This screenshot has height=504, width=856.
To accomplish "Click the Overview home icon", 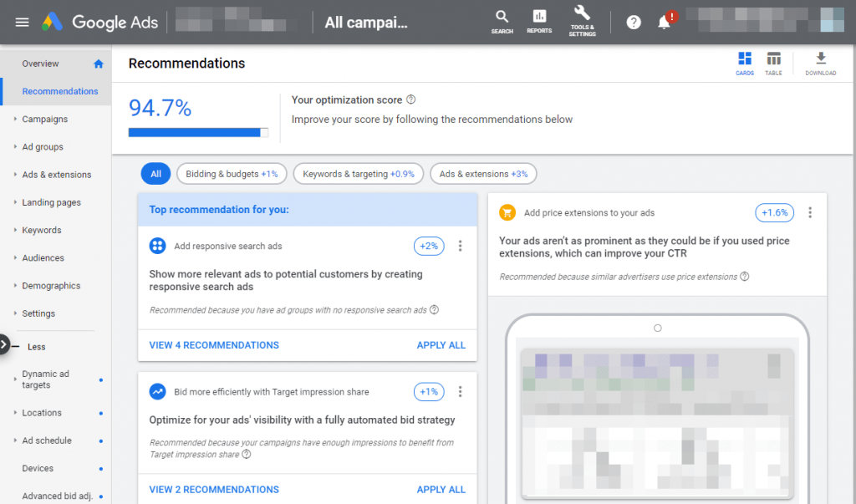I will tap(99, 64).
